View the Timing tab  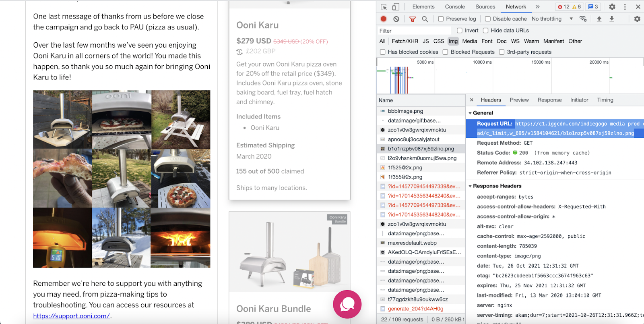click(605, 100)
